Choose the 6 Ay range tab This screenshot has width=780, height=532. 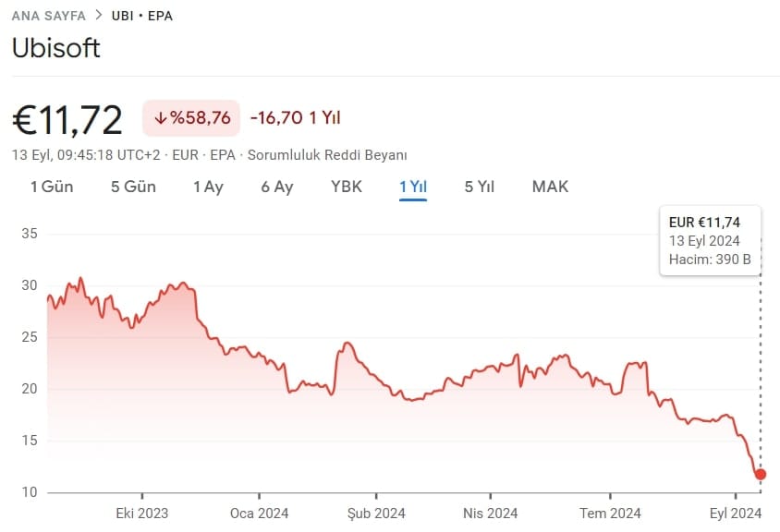(276, 187)
